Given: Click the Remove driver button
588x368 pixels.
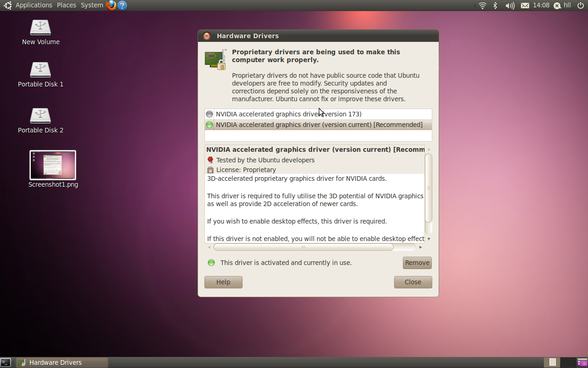Looking at the screenshot, I should click(417, 263).
